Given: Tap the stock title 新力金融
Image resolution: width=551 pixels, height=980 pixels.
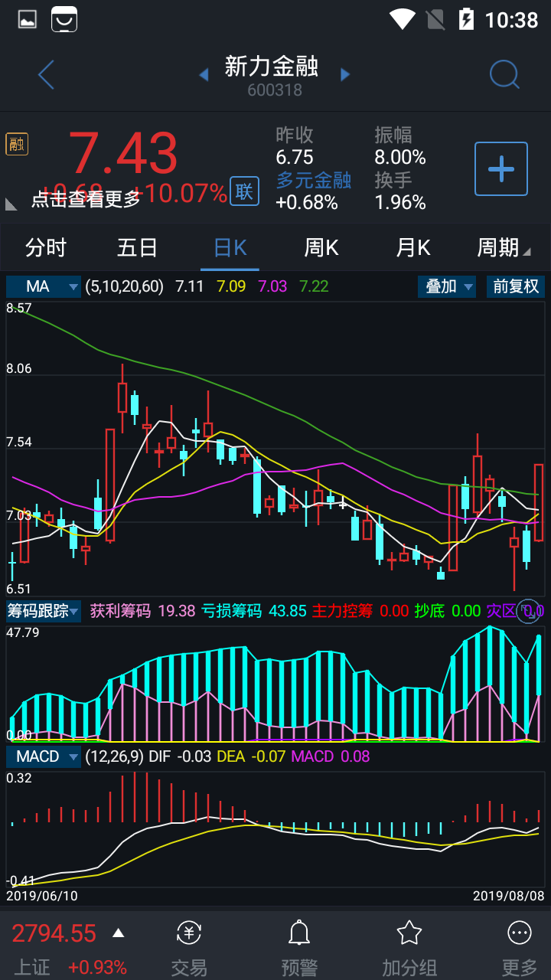Looking at the screenshot, I should [272, 66].
